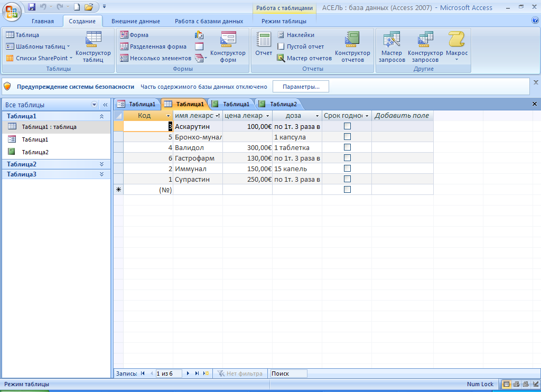This screenshot has height=392, width=541.
Task: Go to next record arrow
Action: (188, 374)
